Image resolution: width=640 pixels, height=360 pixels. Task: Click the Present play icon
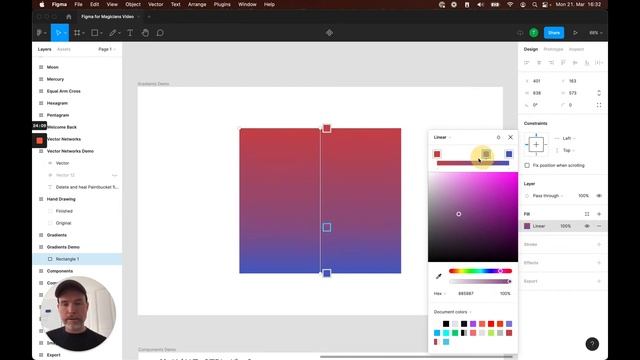tap(575, 33)
